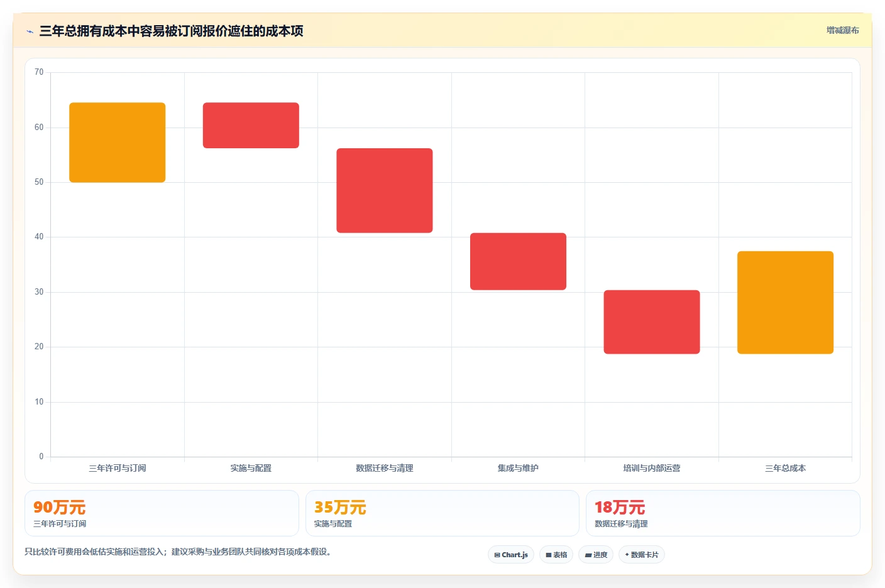Click the y-axis value 30
This screenshot has width=885, height=588.
coord(39,292)
